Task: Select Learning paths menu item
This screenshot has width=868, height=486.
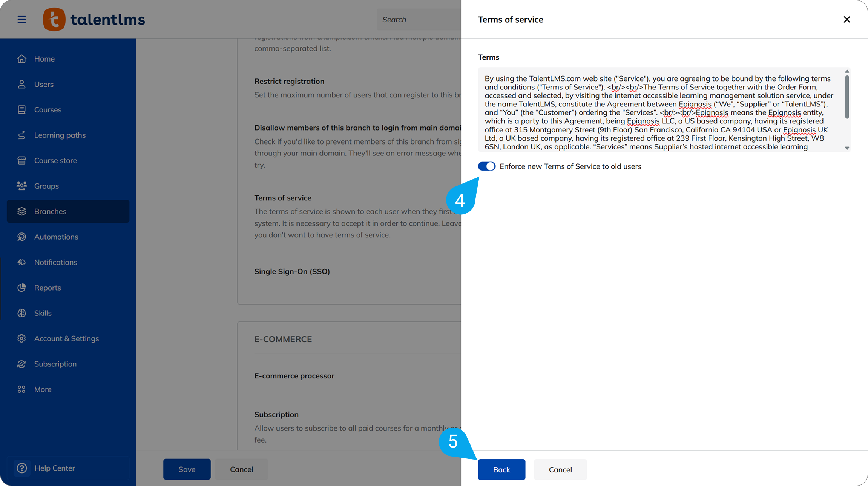Action: (x=60, y=135)
